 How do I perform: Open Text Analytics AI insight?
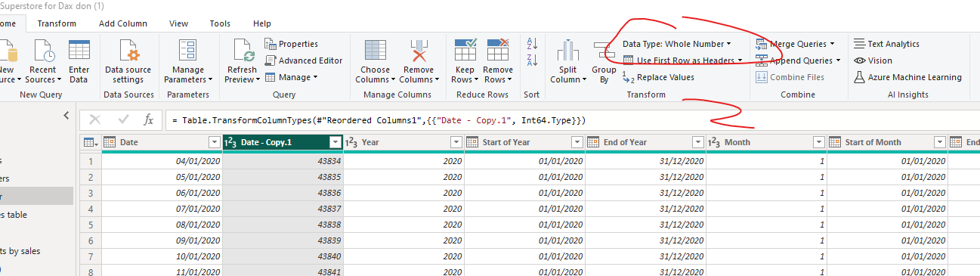(886, 44)
